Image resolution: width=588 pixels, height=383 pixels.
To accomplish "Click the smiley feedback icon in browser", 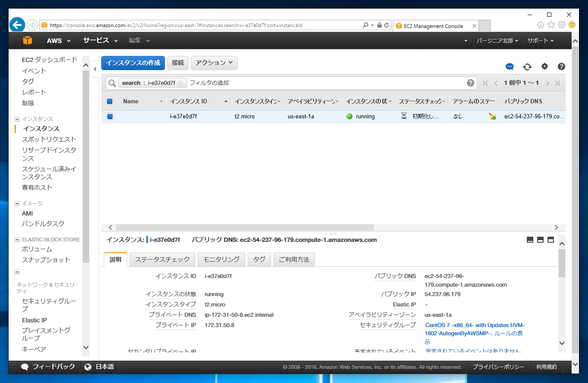I will pyautogui.click(x=572, y=25).
